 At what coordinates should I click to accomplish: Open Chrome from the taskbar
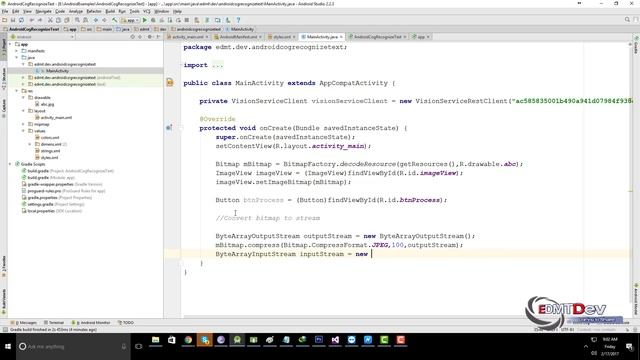tap(188, 340)
